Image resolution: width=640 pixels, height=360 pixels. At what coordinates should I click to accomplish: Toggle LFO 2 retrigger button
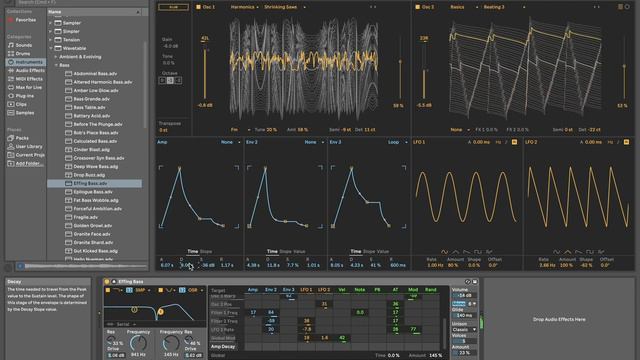coord(627,142)
